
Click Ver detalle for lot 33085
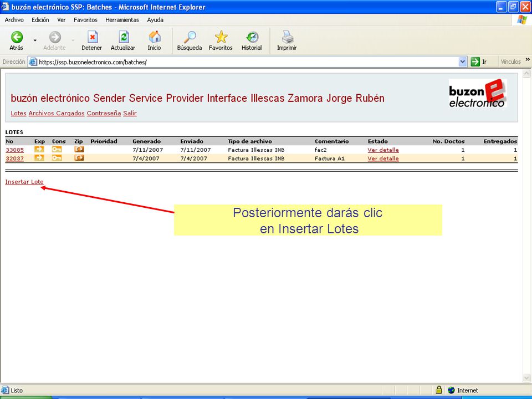pos(383,150)
